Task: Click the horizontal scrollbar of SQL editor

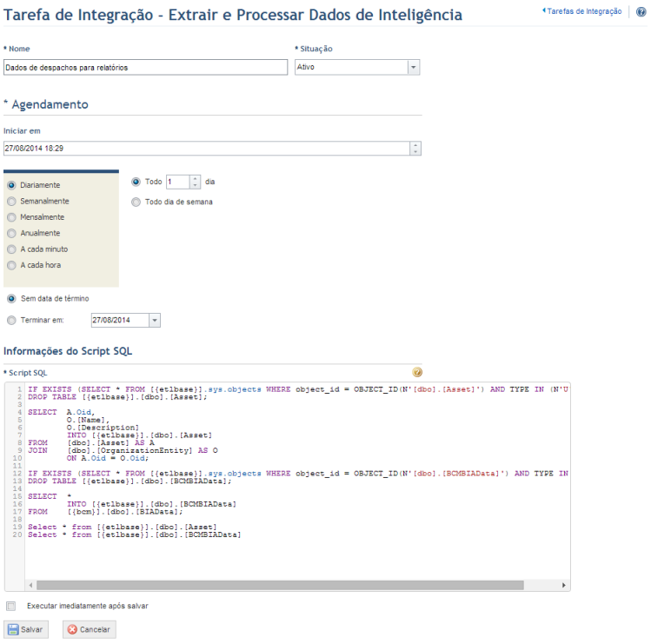Action: point(280,585)
